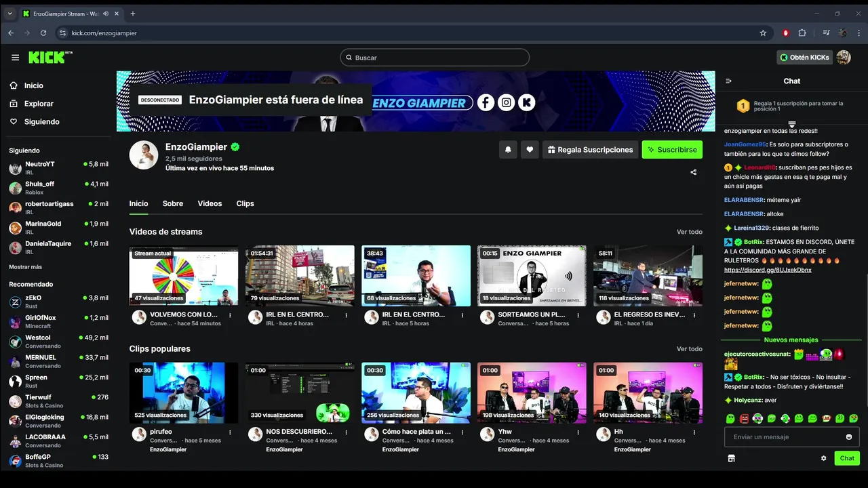Screen dimensions: 868x488
Task: Switch to the Videos tab
Action: point(210,203)
